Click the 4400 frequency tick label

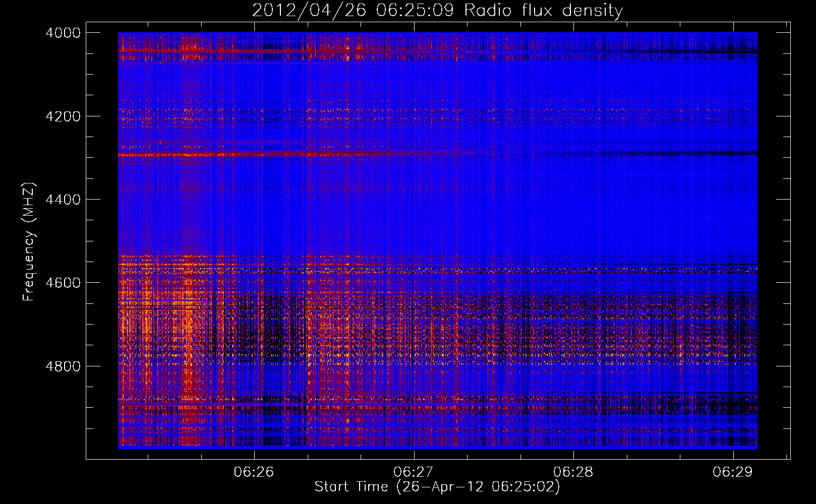click(63, 200)
